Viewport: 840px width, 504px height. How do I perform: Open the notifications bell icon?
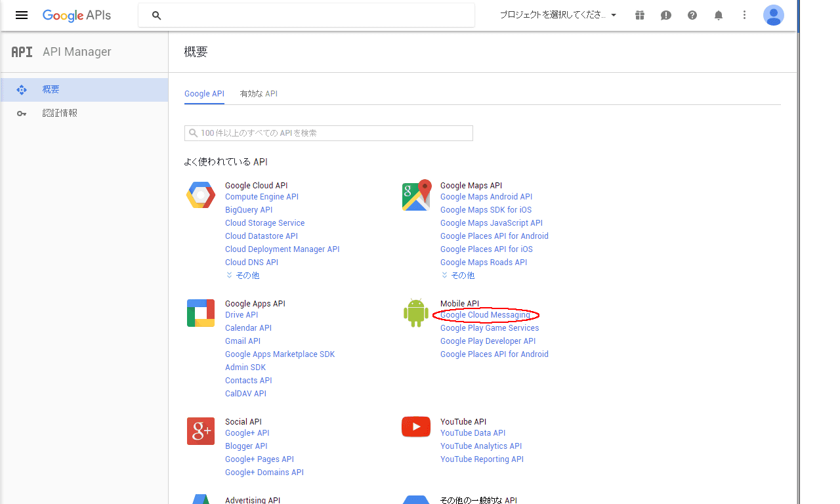tap(719, 15)
